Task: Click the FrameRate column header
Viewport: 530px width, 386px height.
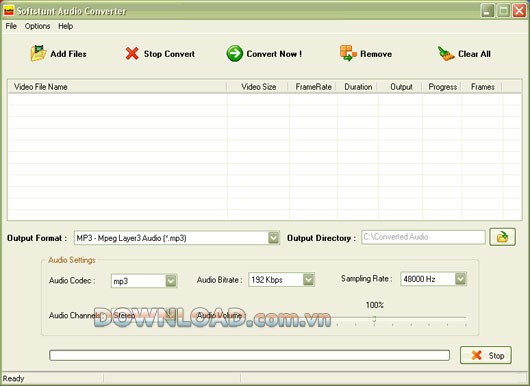Action: 313,87
